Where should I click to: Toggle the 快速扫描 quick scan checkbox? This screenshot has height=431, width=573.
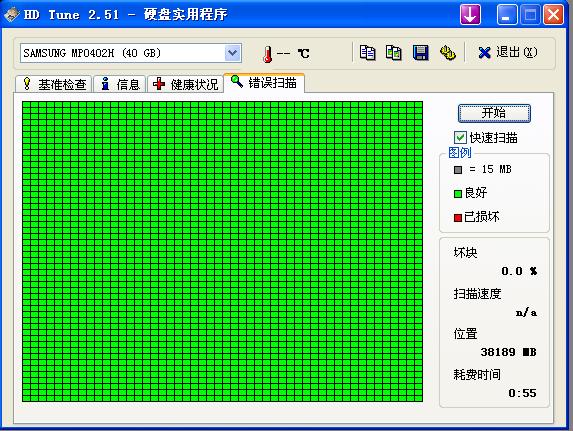(x=460, y=138)
